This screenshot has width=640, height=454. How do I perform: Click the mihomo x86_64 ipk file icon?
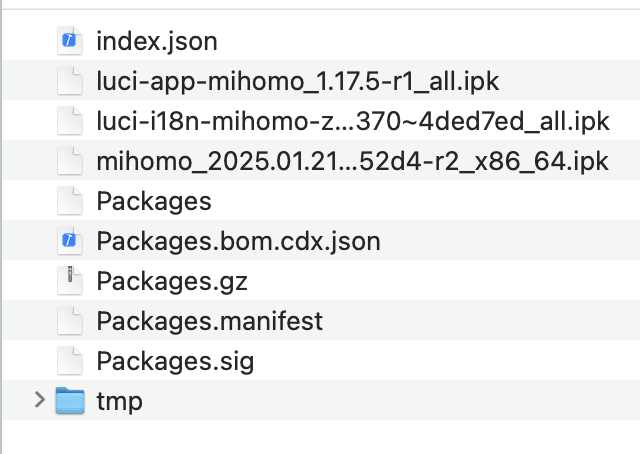(x=68, y=161)
